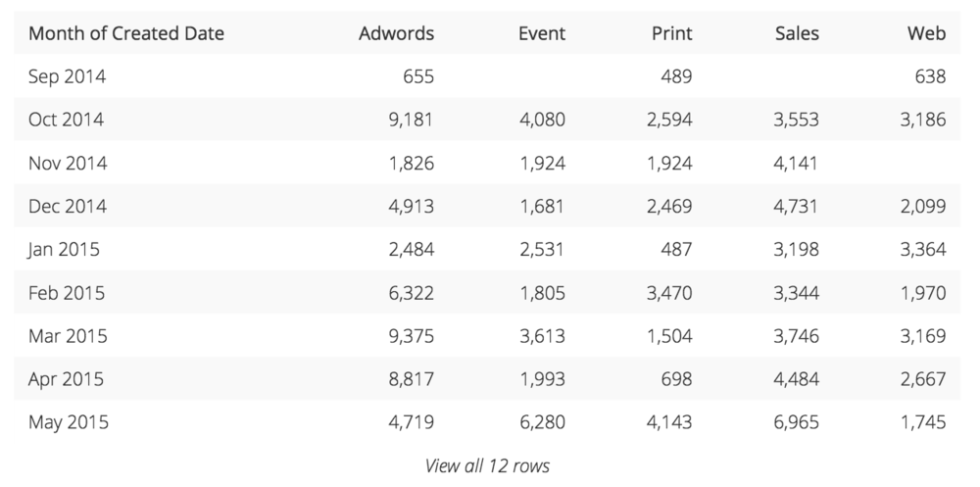Click the Event value 6,280 cell
The image size is (980, 487).
pos(542,422)
